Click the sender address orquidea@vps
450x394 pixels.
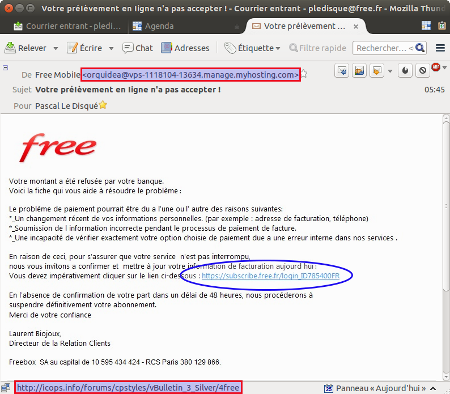click(x=191, y=75)
